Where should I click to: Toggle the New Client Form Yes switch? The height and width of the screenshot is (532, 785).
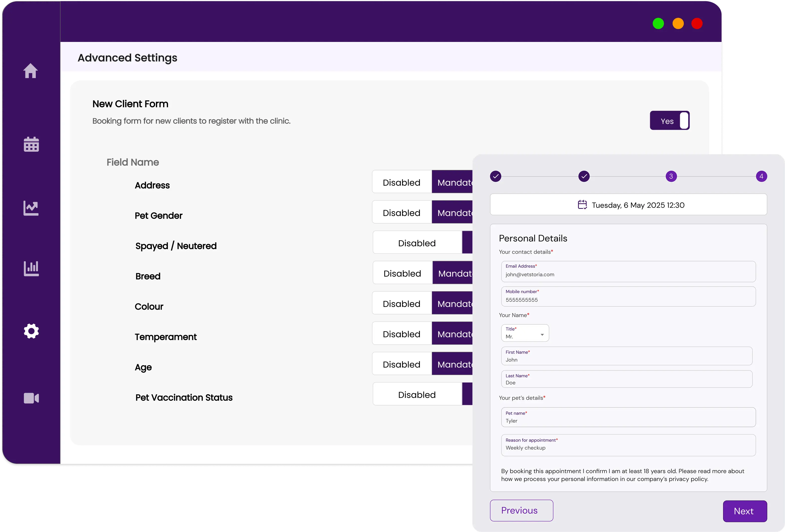tap(669, 121)
